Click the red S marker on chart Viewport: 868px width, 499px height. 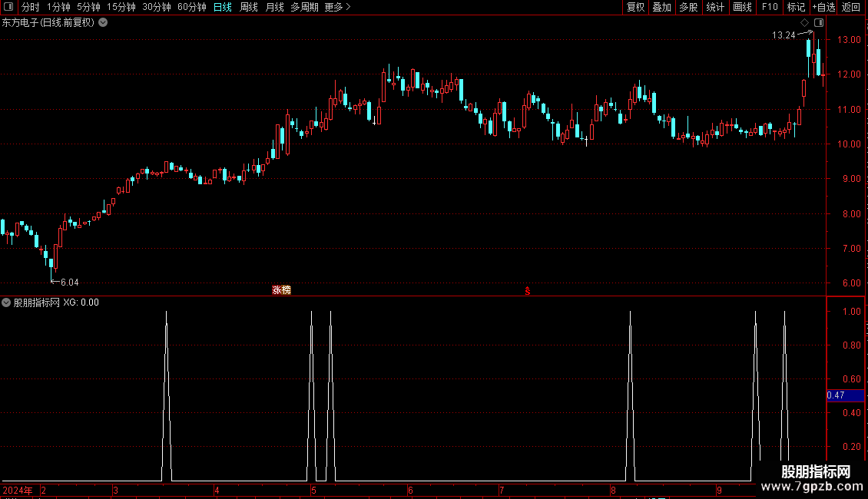pos(528,291)
